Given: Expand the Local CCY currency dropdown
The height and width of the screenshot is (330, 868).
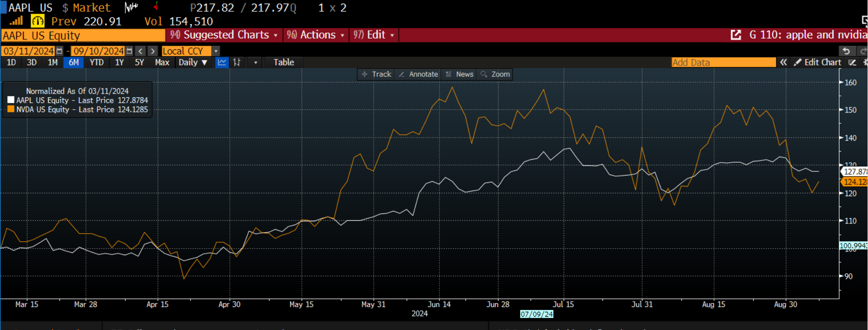Looking at the screenshot, I should [x=216, y=51].
